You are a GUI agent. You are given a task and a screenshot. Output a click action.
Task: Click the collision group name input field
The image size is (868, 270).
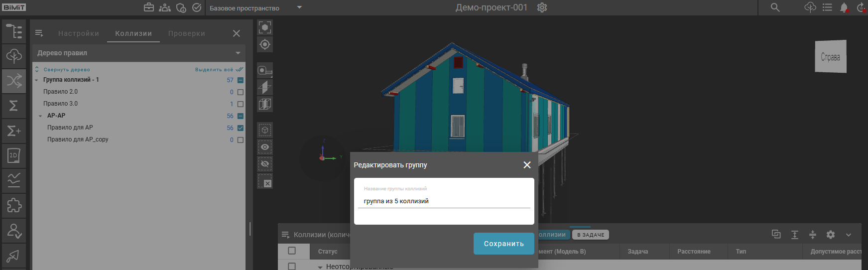444,201
